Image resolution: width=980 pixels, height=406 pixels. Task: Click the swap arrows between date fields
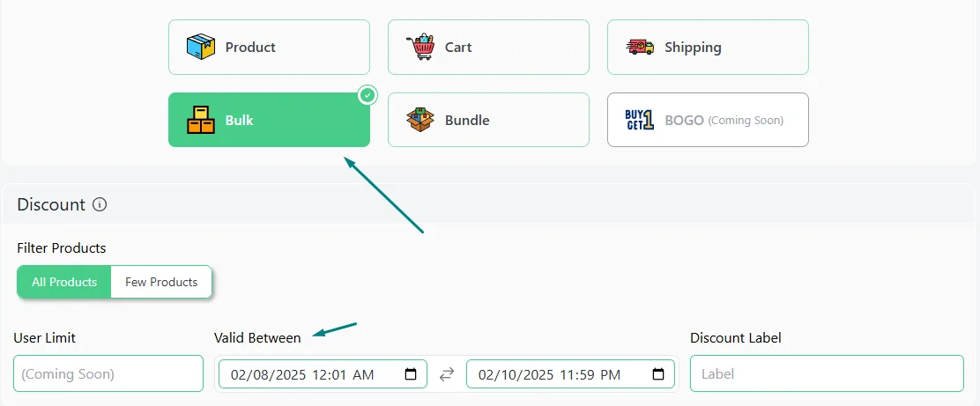click(x=446, y=374)
